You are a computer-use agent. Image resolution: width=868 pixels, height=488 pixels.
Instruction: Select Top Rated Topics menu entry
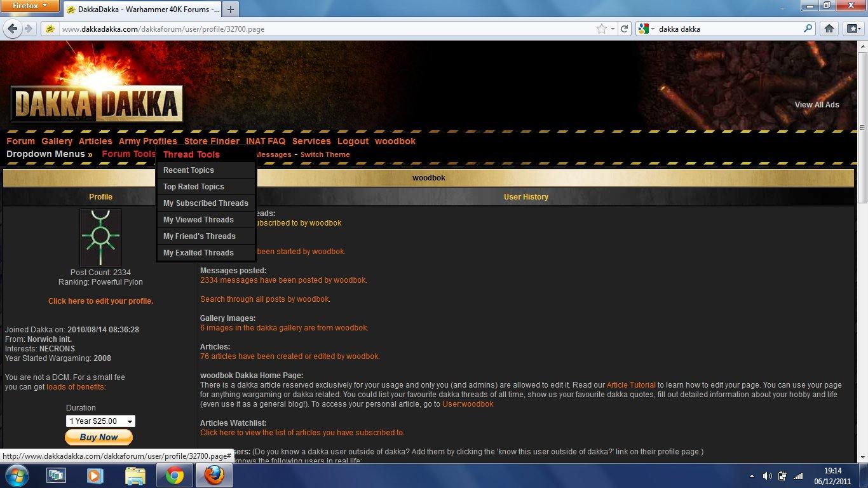coord(206,187)
